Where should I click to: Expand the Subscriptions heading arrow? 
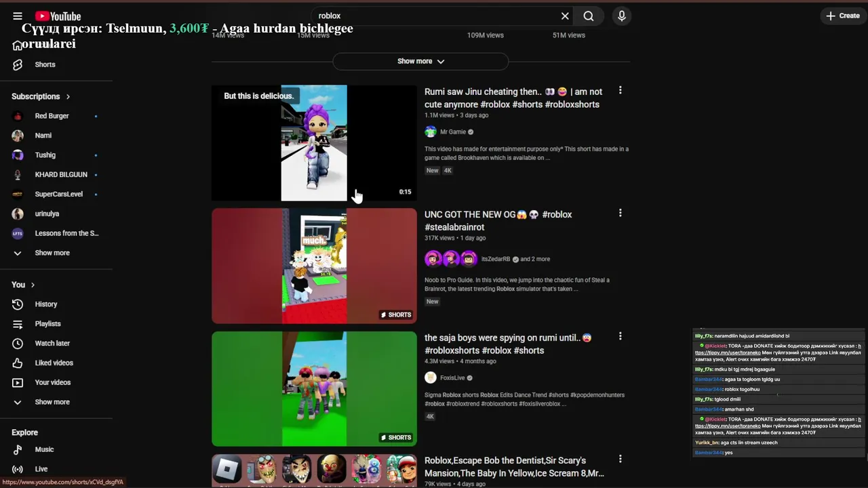pyautogui.click(x=68, y=97)
